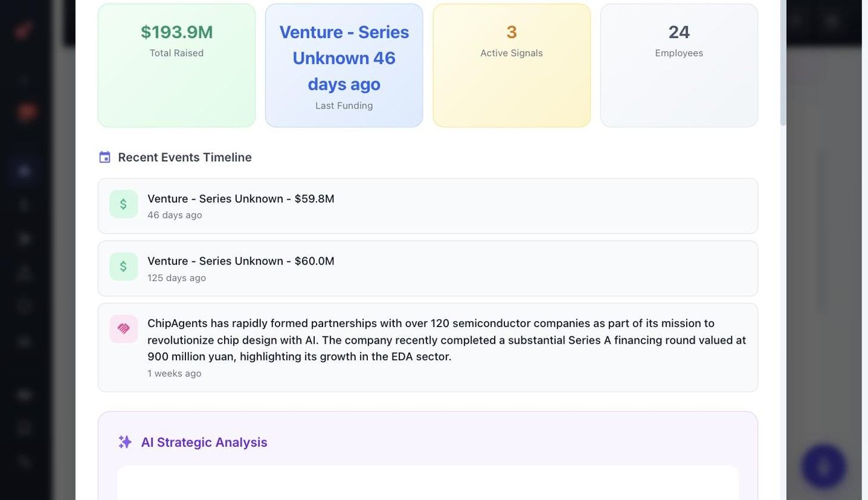Click the dollar icon on the $60.0M event
The image size is (868, 500).
(123, 267)
